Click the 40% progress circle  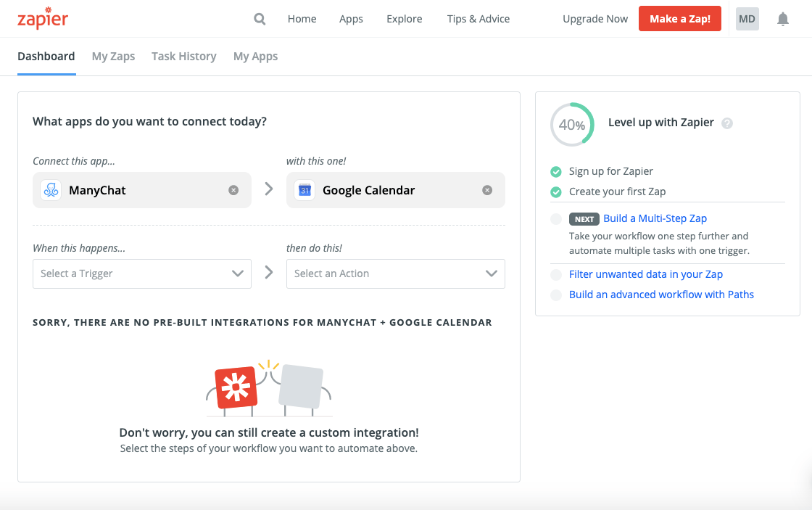[x=572, y=124]
